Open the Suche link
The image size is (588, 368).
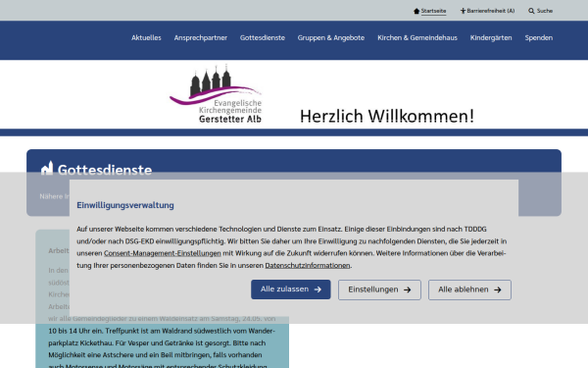(545, 11)
